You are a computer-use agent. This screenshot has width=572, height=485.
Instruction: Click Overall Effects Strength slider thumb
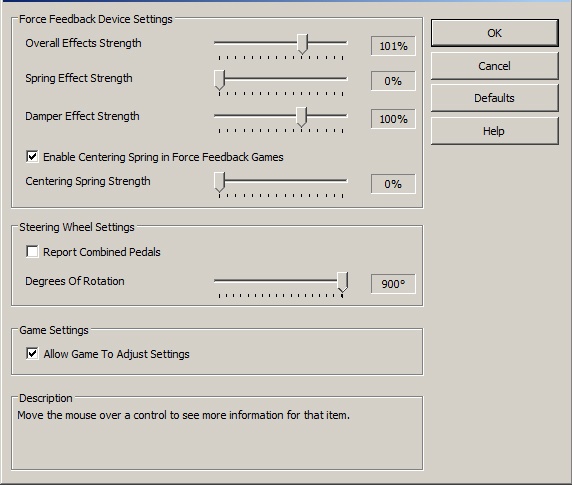click(302, 44)
